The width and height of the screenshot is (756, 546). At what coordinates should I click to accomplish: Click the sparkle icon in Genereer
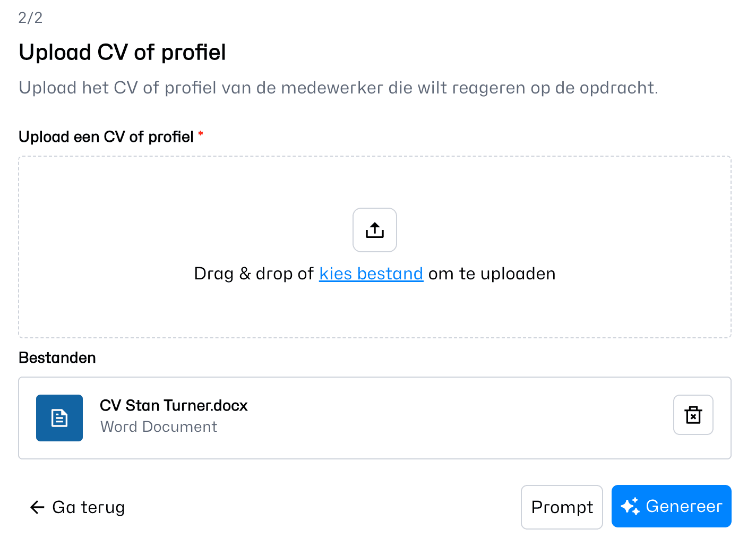click(x=630, y=506)
